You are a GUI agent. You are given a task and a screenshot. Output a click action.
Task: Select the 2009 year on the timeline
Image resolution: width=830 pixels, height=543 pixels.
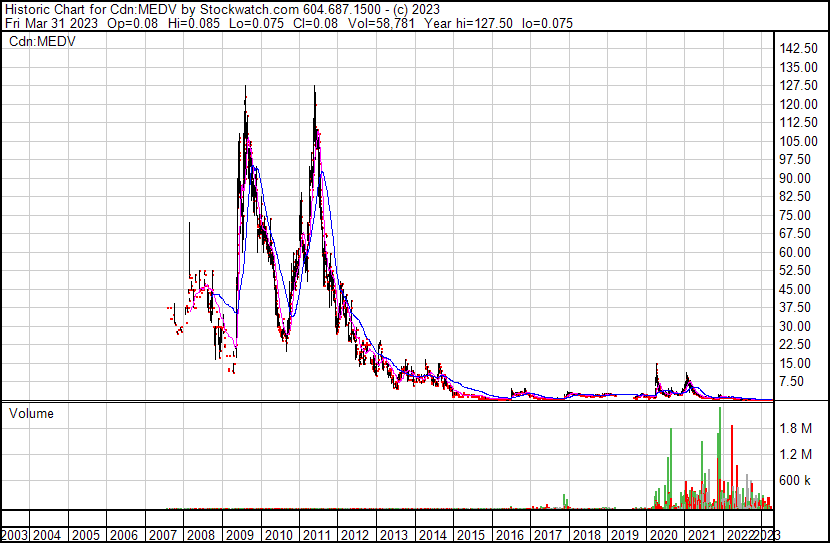pyautogui.click(x=238, y=534)
